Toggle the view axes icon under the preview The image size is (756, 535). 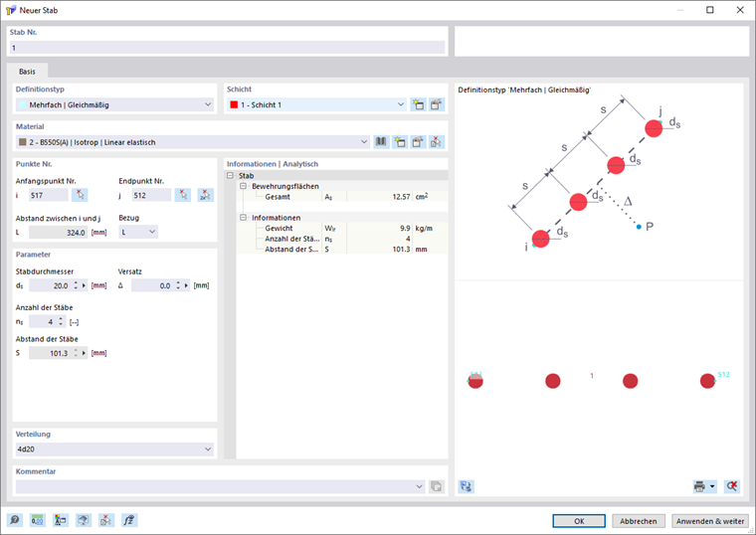[467, 486]
